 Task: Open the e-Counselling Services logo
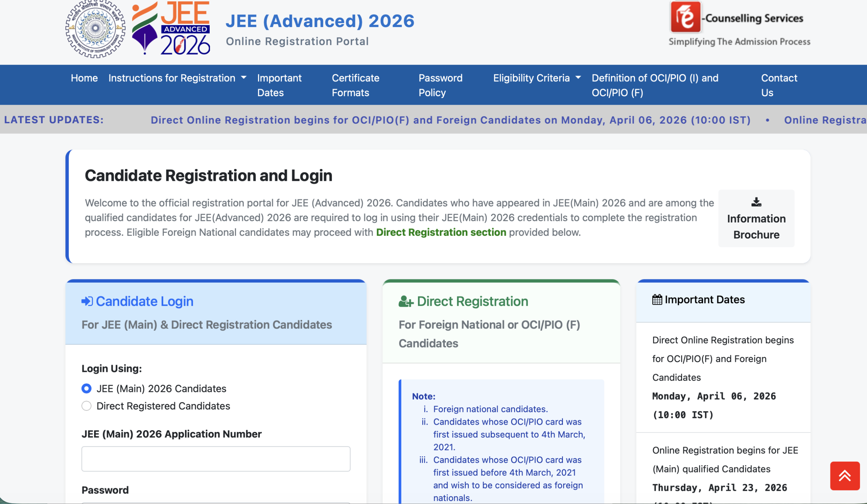pos(739,23)
